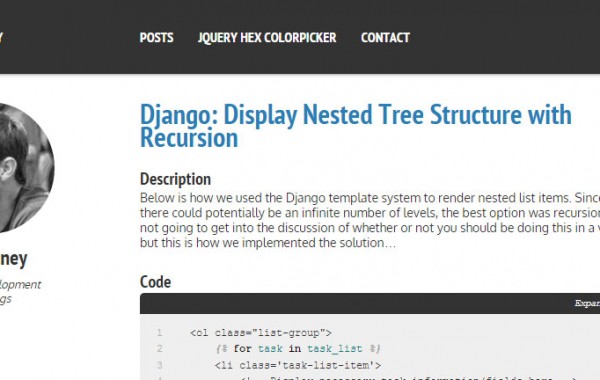
Task: Click code line 1 with ol list-group
Action: tap(261, 333)
